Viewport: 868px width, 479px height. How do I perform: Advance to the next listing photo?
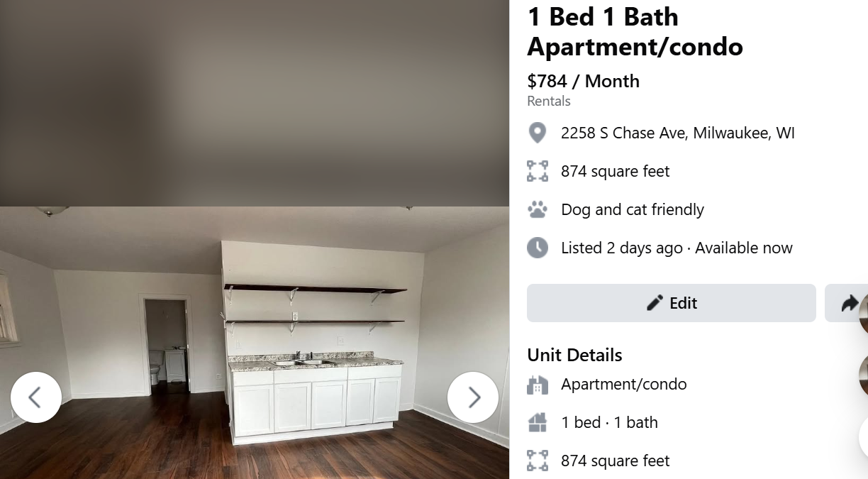[473, 397]
